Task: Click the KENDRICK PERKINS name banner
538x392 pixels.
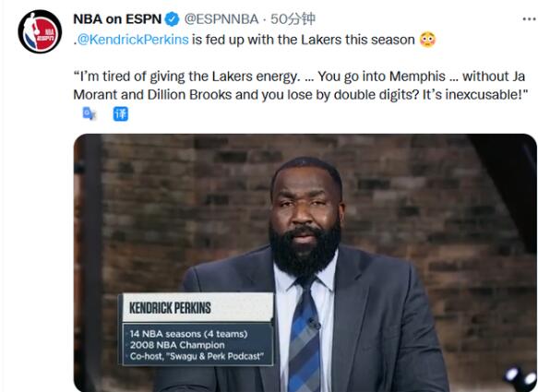Action: [197, 308]
